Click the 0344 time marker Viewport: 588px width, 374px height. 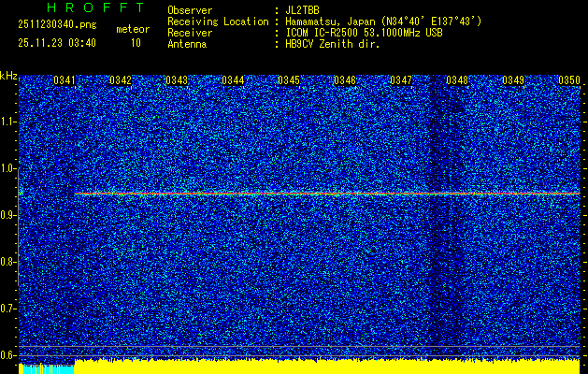tap(233, 80)
